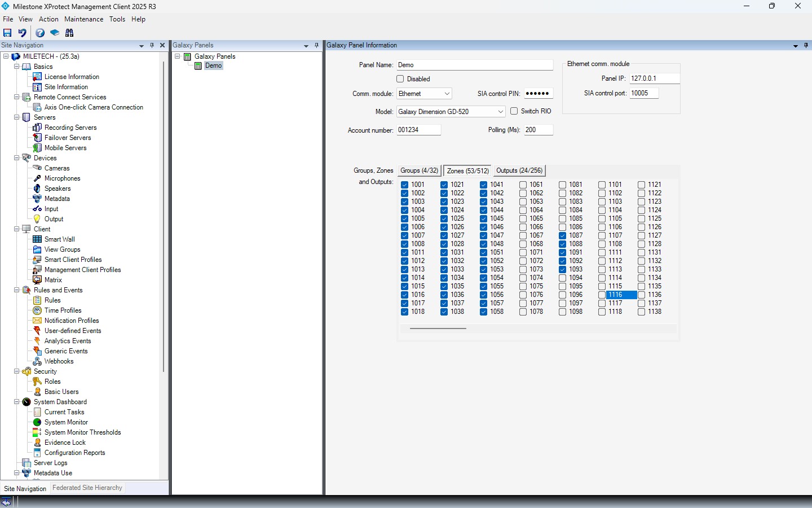Screen dimensions: 812x508
Task: Open the Help question mark icon
Action: coord(40,33)
